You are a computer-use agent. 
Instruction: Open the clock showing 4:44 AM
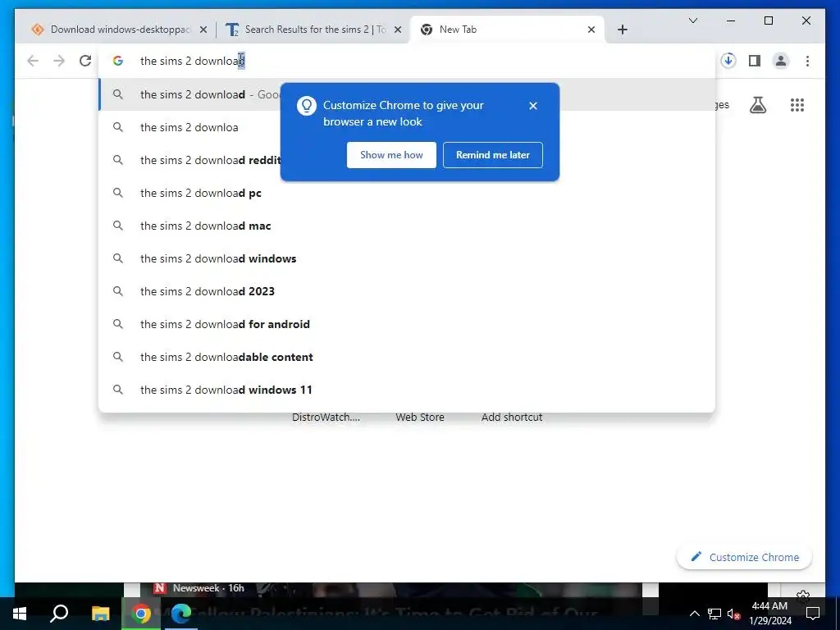[769, 614]
